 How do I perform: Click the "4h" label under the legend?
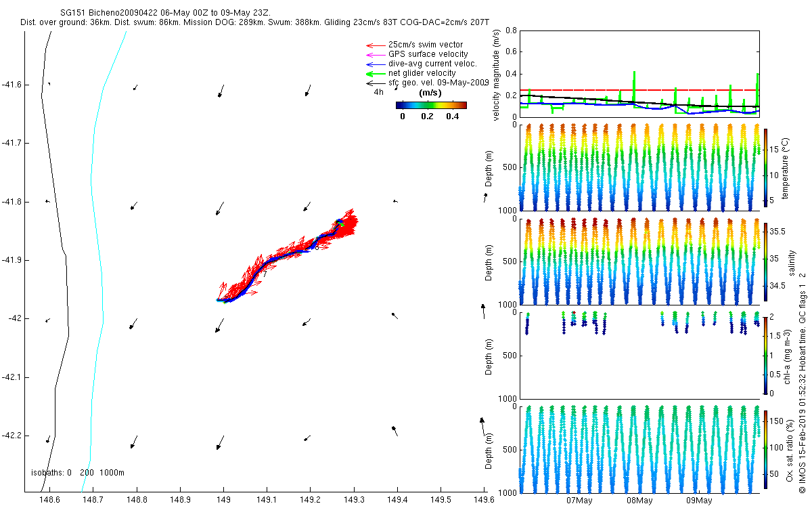379,92
